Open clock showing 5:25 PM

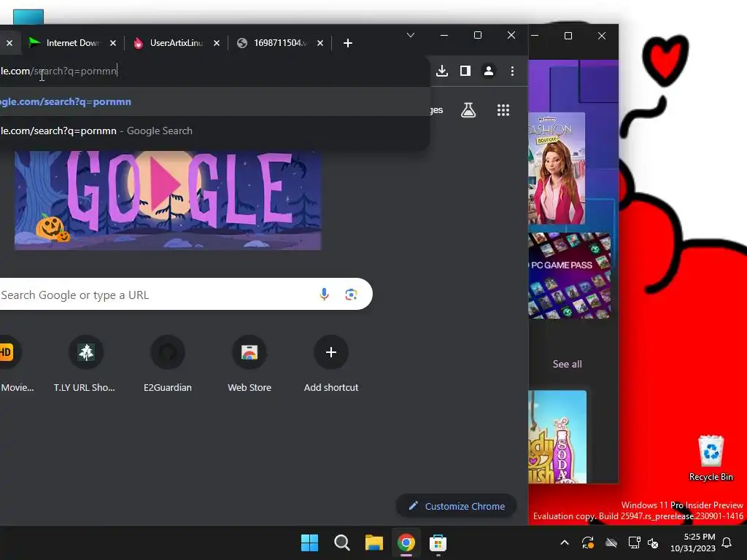coord(693,542)
